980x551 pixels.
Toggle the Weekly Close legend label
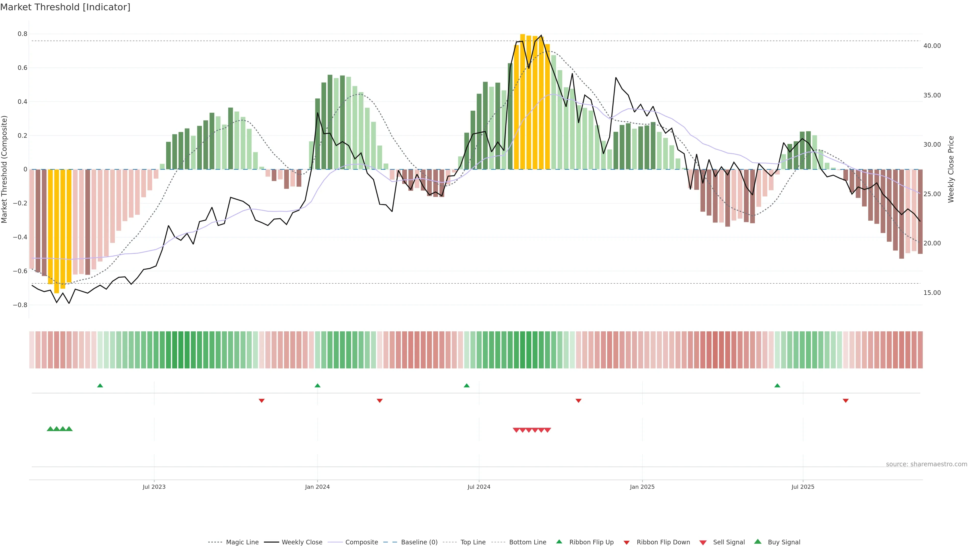(x=302, y=542)
